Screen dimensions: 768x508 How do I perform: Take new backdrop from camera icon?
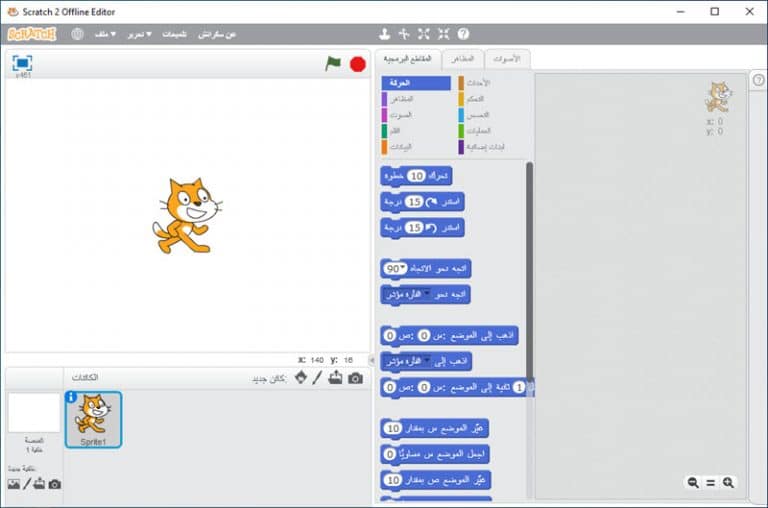click(x=55, y=484)
